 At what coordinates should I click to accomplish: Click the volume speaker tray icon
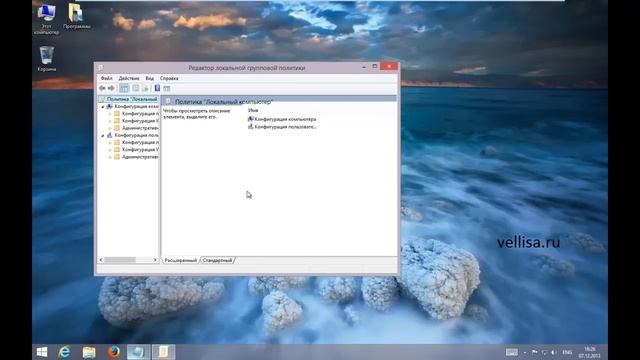[553, 352]
